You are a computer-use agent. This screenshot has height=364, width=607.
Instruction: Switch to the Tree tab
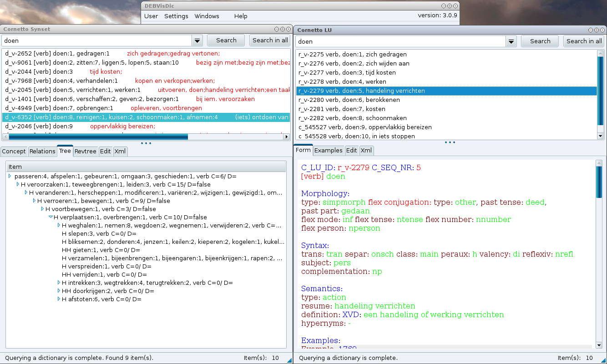(65, 151)
